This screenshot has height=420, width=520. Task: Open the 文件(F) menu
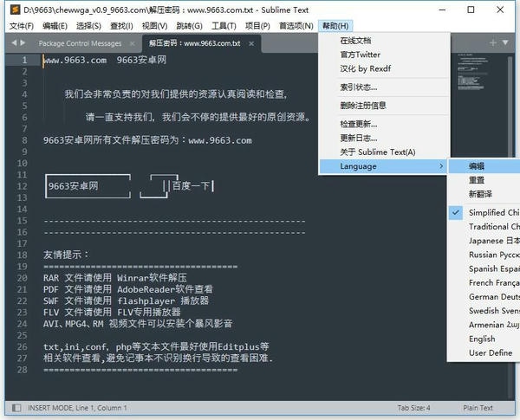click(x=22, y=25)
